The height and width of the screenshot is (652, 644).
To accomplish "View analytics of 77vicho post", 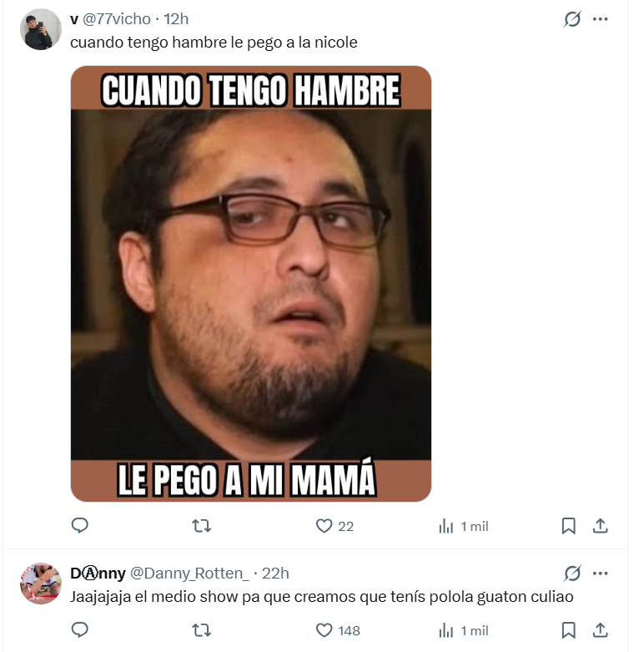I will 463,527.
